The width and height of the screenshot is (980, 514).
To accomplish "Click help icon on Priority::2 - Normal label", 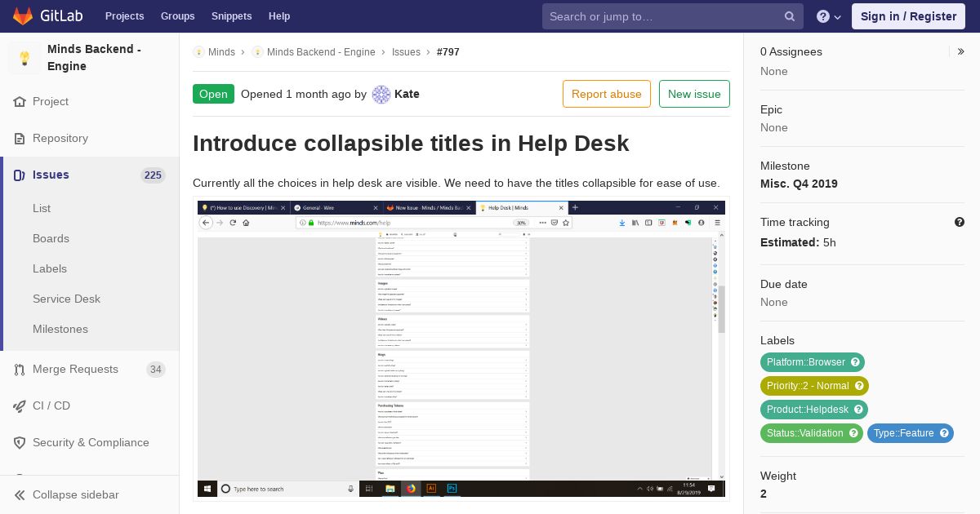I will (859, 386).
